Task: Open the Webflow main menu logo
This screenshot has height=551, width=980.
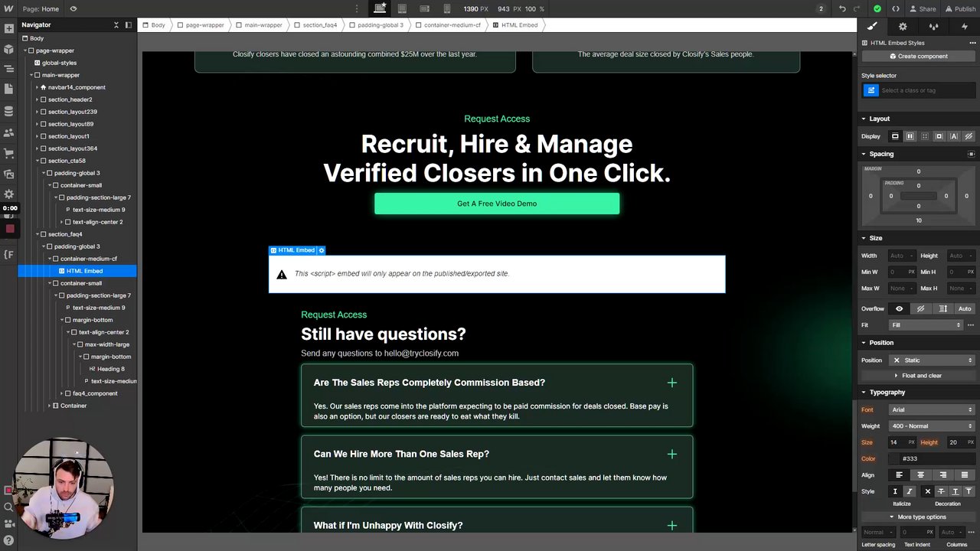Action: (8, 8)
